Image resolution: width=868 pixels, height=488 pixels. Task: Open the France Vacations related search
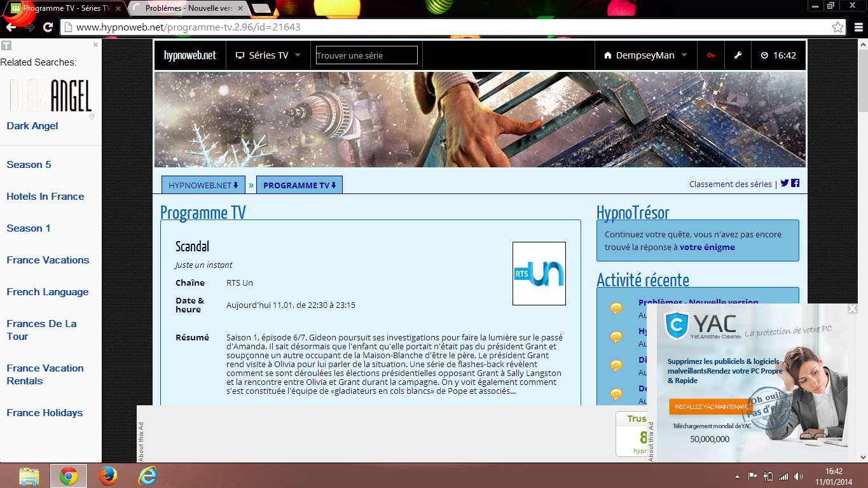point(48,260)
